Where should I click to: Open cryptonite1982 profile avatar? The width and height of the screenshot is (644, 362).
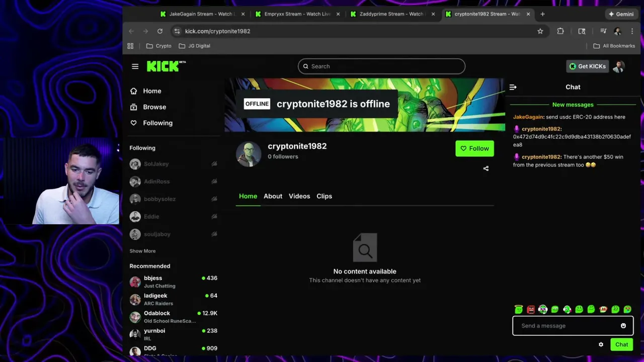pos(249,153)
